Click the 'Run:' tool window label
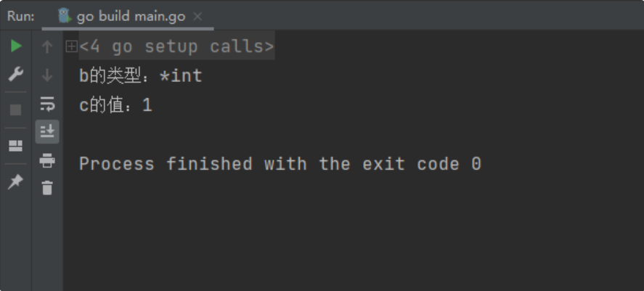Screen dimensions: 644x291 21,17
